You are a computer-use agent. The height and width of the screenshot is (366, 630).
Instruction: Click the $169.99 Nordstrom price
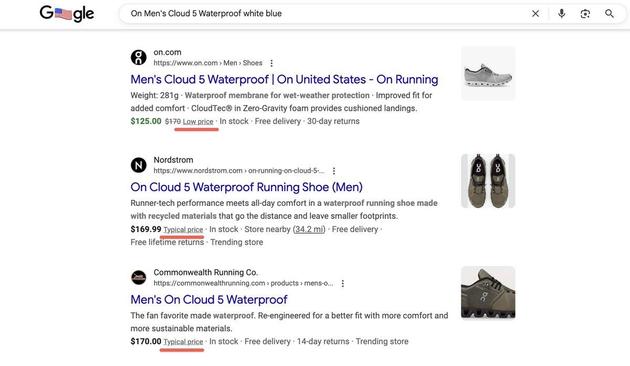pyautogui.click(x=146, y=229)
